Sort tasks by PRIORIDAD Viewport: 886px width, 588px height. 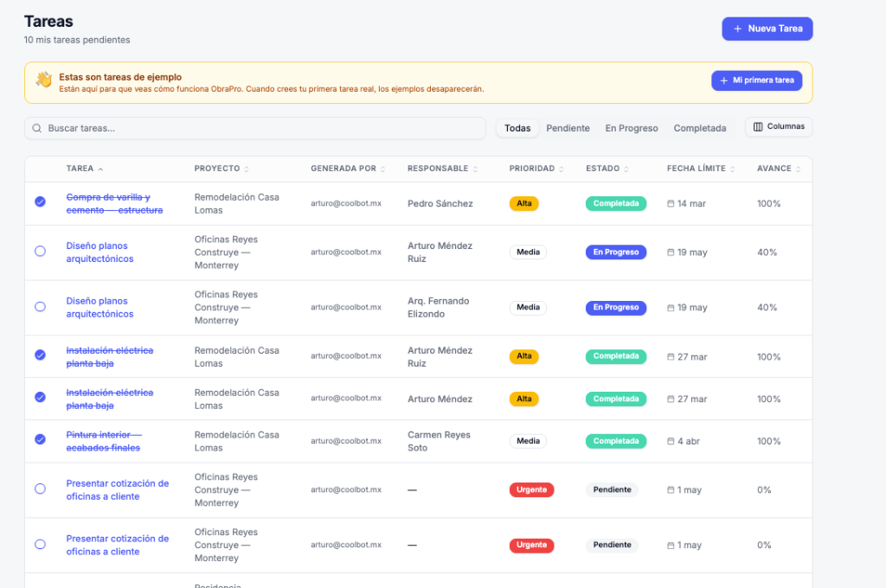(x=561, y=169)
